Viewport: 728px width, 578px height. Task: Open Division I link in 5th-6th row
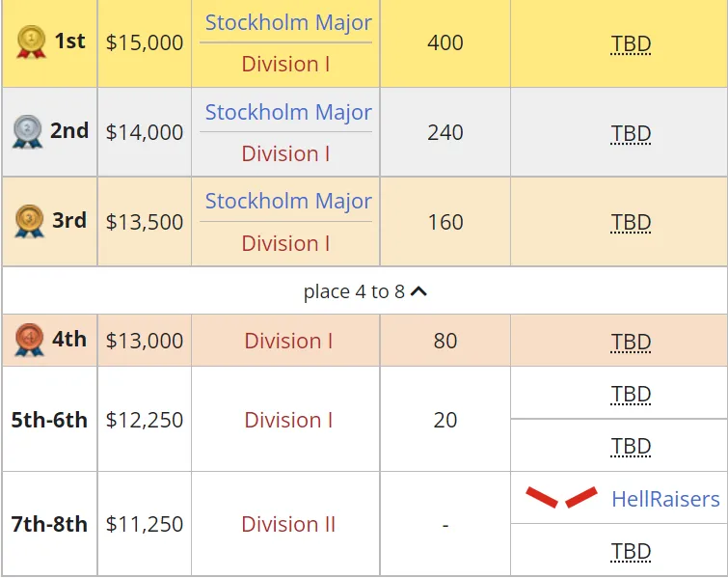[288, 420]
